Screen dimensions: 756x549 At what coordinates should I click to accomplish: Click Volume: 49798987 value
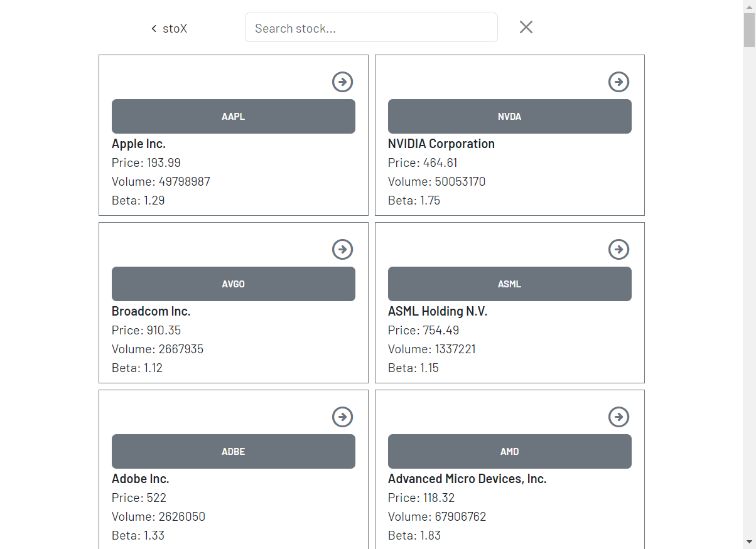[x=161, y=181]
